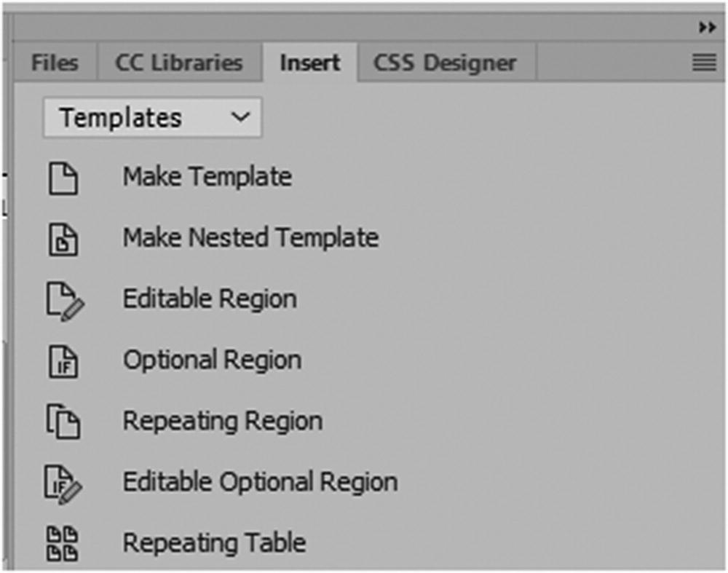Open the Templates category dropdown
The width and height of the screenshot is (728, 573).
pyautogui.click(x=151, y=118)
